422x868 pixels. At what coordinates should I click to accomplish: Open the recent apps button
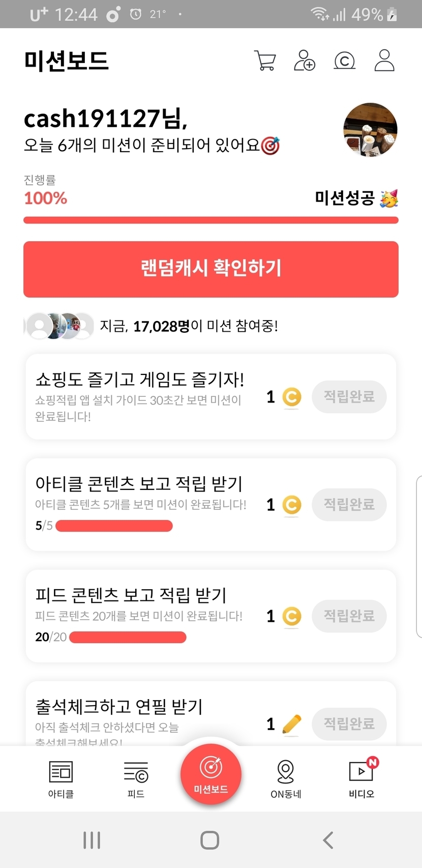click(92, 840)
